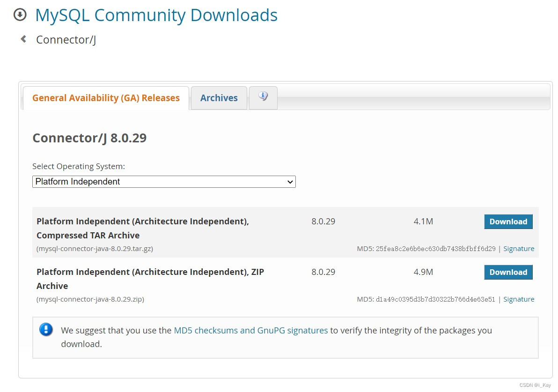Click the Compressed TAR Archive title text
558x392 pixels.
[x=143, y=228]
